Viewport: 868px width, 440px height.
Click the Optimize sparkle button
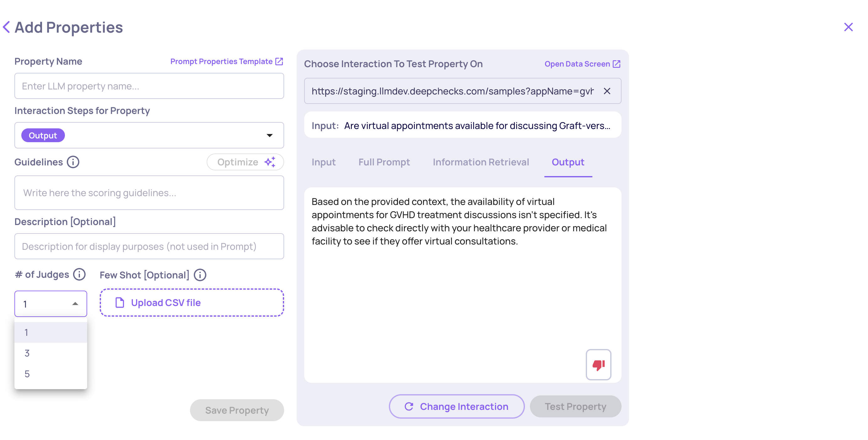pyautogui.click(x=245, y=162)
